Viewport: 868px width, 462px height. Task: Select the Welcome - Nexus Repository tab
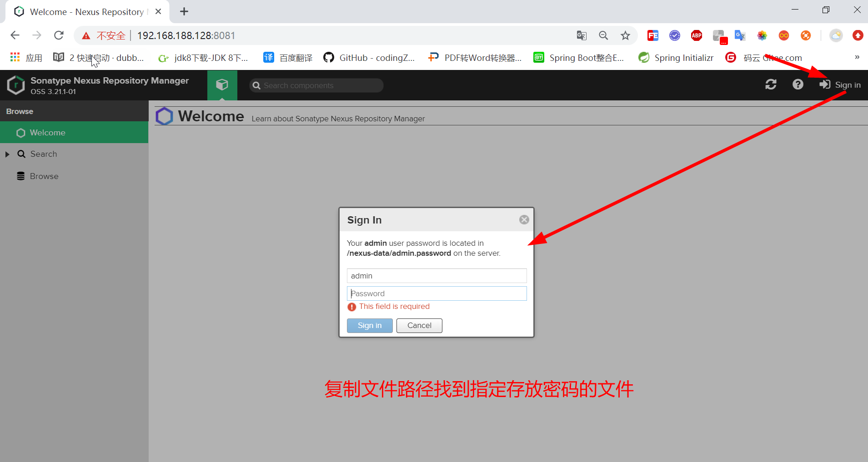click(x=87, y=12)
